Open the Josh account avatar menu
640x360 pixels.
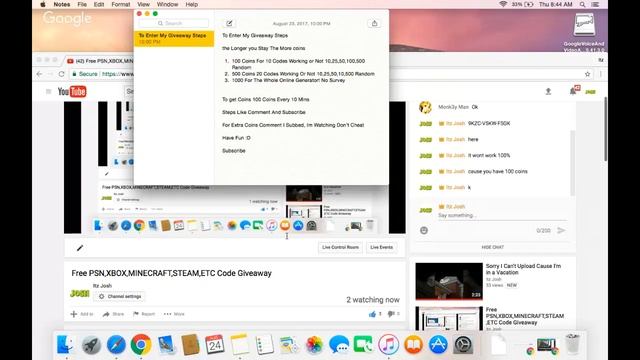590,92
